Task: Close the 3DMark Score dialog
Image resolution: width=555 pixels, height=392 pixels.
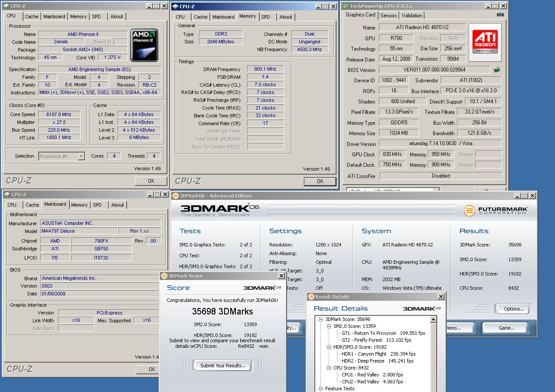Action: (281, 276)
